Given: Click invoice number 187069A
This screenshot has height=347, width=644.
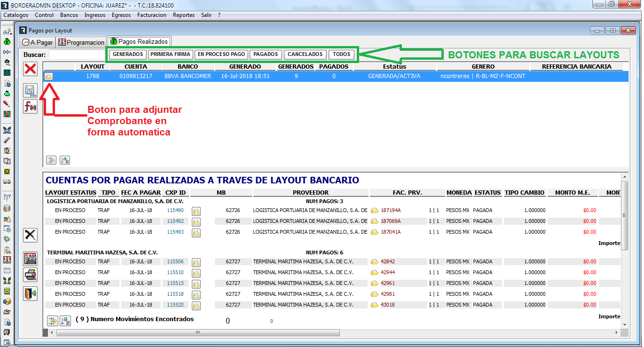Looking at the screenshot, I should click(391, 221).
